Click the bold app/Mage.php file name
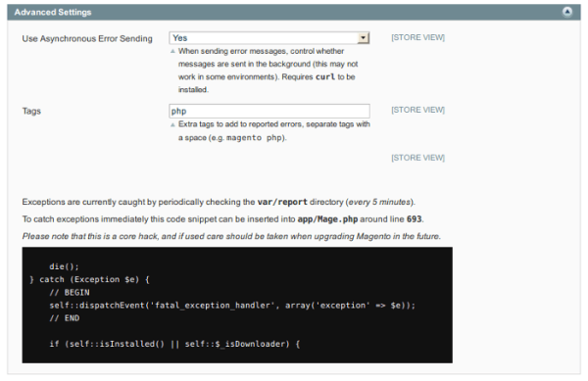The image size is (588, 381). pyautogui.click(x=327, y=219)
